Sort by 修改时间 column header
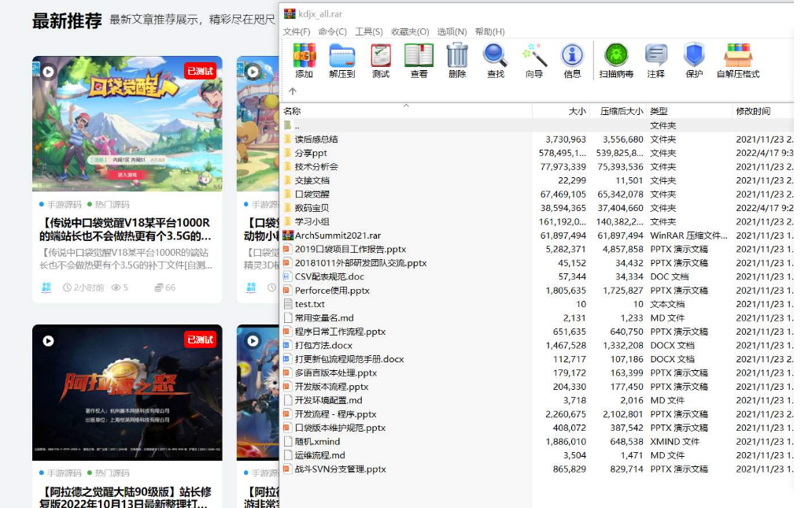This screenshot has height=508, width=812. tap(753, 111)
